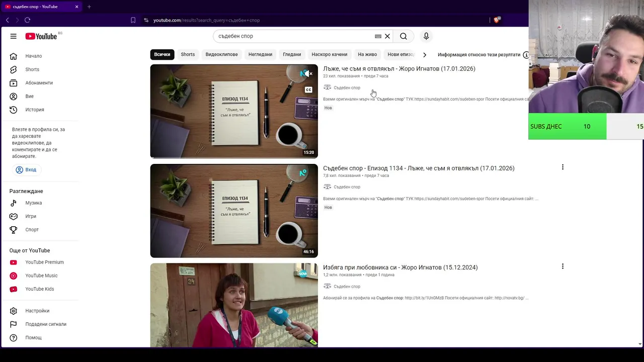Screen dimensions: 644x362
Task: Select the На живо filter chip
Action: [x=367, y=54]
